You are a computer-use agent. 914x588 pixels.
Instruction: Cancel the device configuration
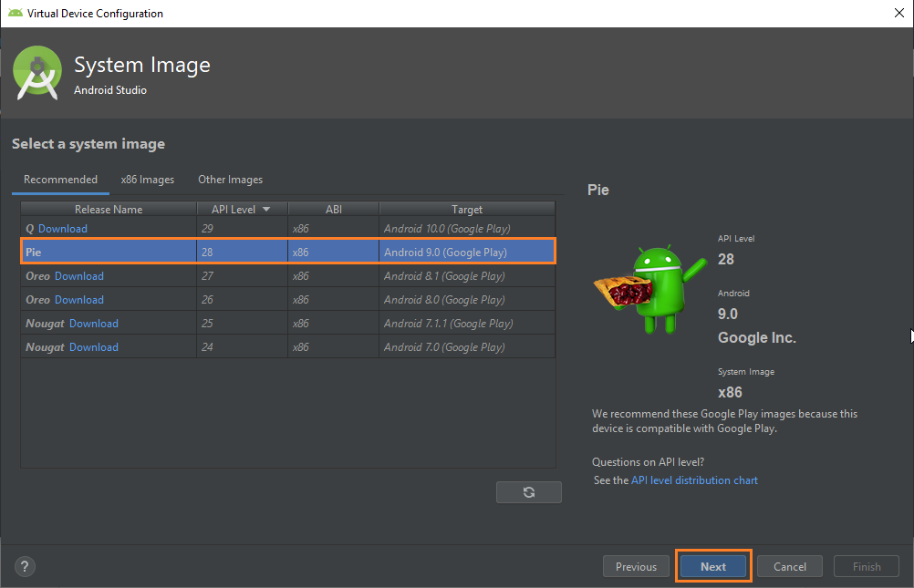[789, 566]
